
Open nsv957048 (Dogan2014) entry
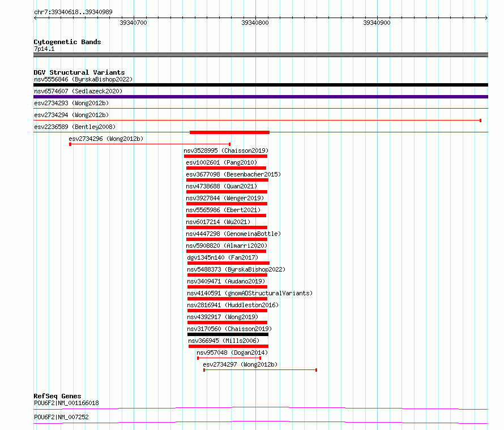point(232,352)
